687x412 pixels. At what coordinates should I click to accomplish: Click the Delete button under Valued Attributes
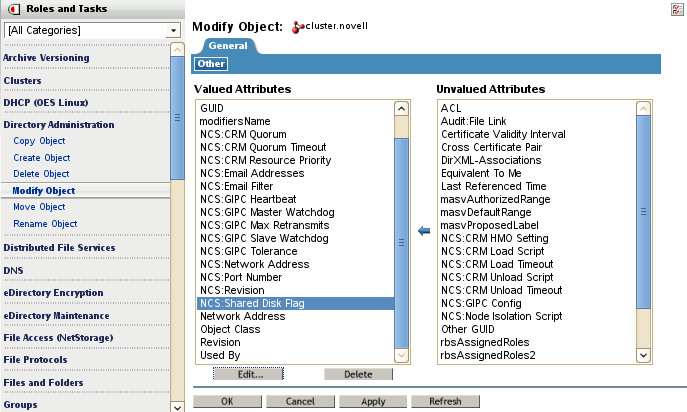(x=358, y=374)
